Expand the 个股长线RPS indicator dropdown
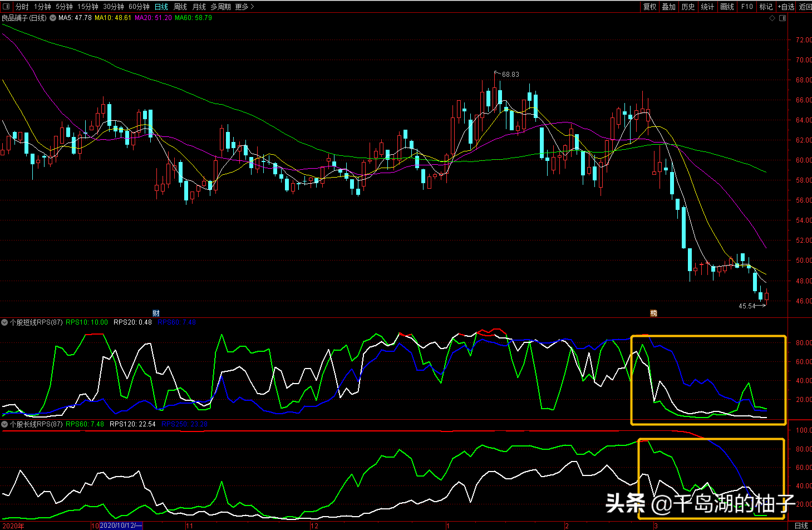Screen dimensions: 812x530 (x=4, y=424)
